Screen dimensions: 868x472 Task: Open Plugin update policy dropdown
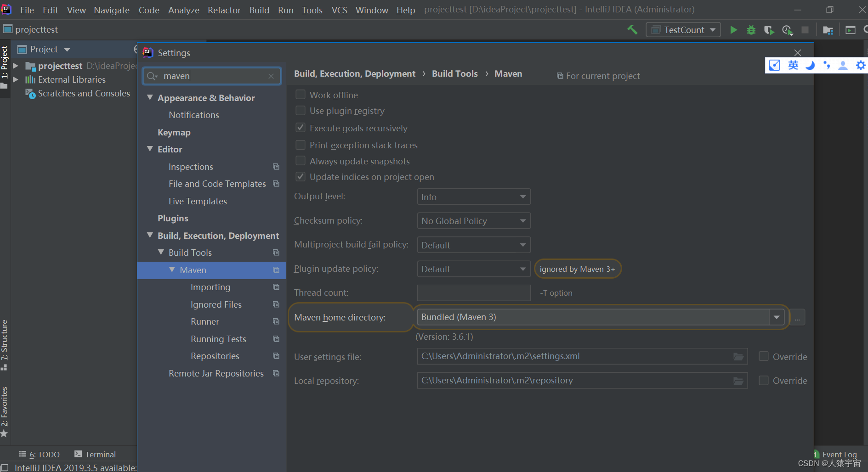pyautogui.click(x=474, y=269)
